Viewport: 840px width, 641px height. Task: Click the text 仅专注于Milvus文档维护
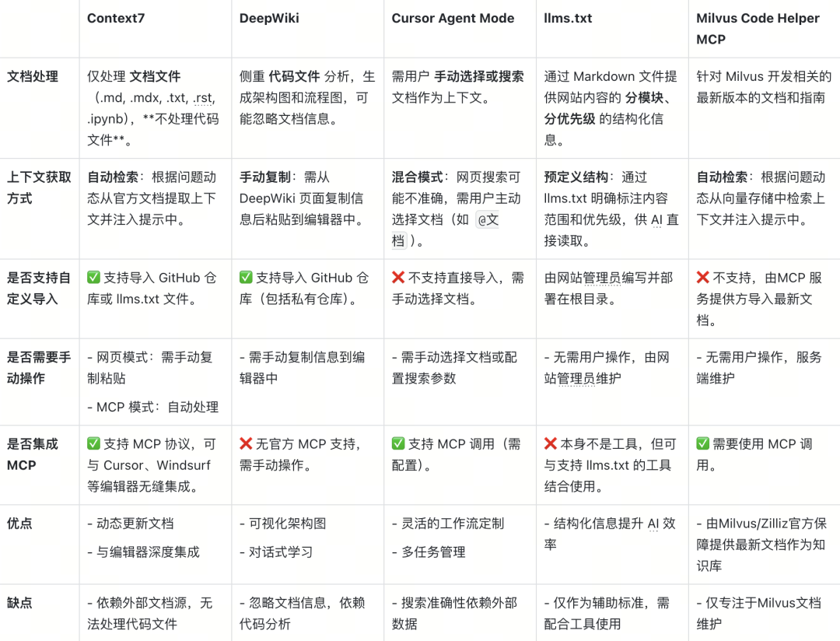pyautogui.click(x=758, y=614)
